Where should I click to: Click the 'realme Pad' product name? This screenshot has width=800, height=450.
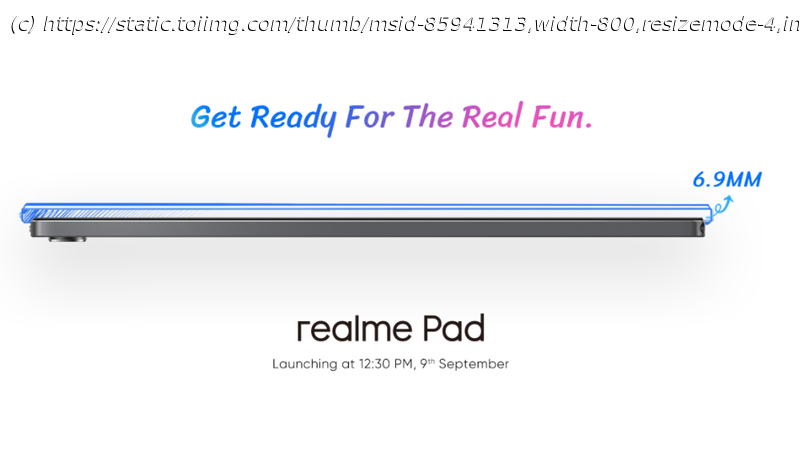[x=391, y=328]
